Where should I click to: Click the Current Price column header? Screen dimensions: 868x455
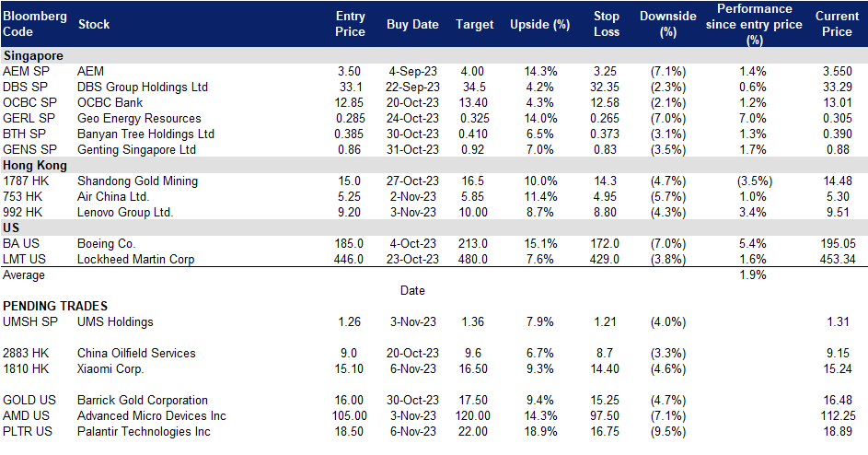point(837,24)
